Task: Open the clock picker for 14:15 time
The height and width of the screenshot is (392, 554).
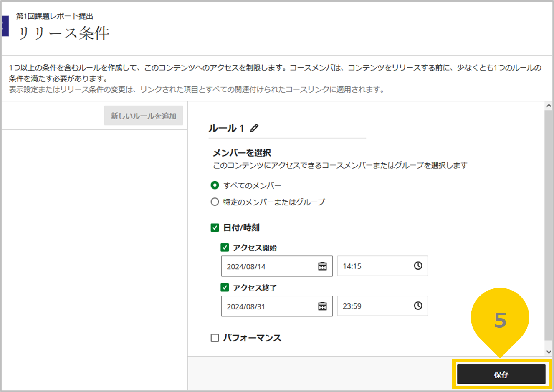Action: tap(418, 266)
